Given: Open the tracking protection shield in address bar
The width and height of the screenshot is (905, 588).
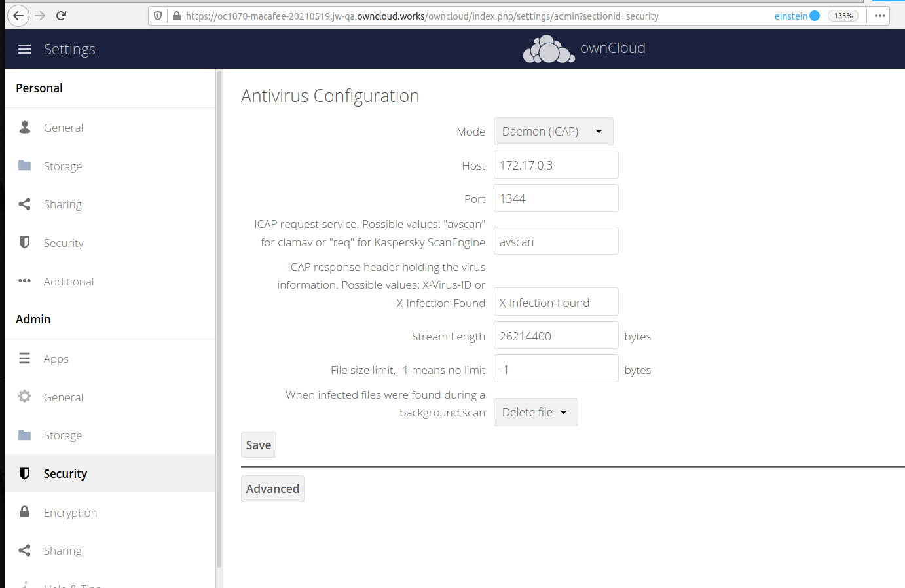Looking at the screenshot, I should (157, 16).
